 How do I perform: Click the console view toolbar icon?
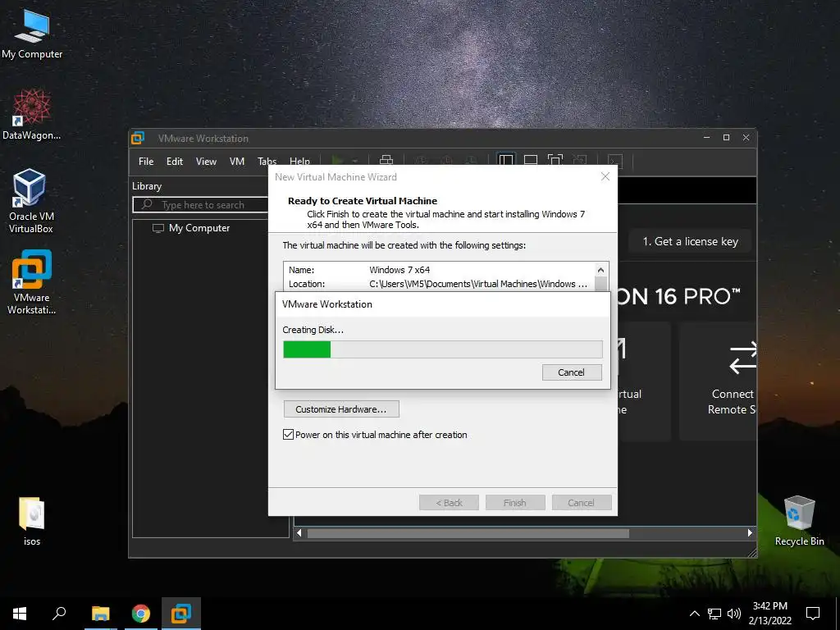(615, 160)
